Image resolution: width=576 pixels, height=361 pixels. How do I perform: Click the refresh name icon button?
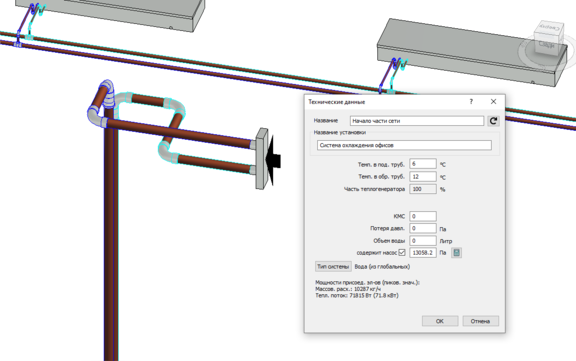pos(493,121)
